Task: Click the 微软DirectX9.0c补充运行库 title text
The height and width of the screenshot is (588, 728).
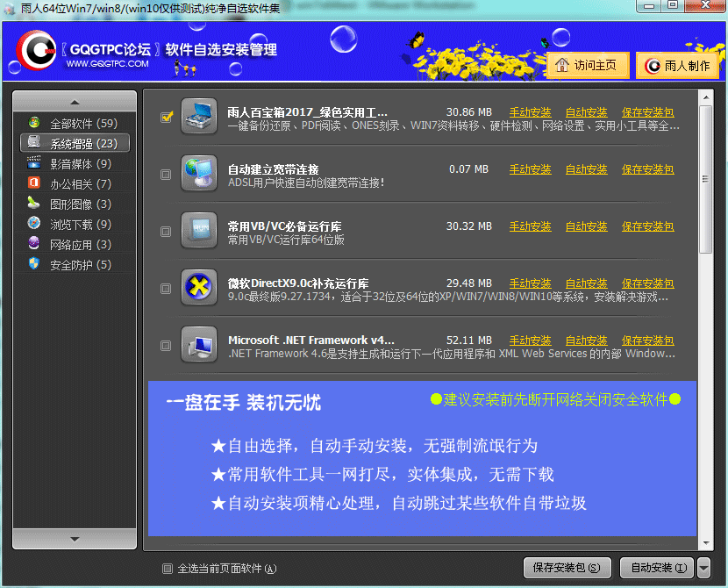Action: pos(298,283)
